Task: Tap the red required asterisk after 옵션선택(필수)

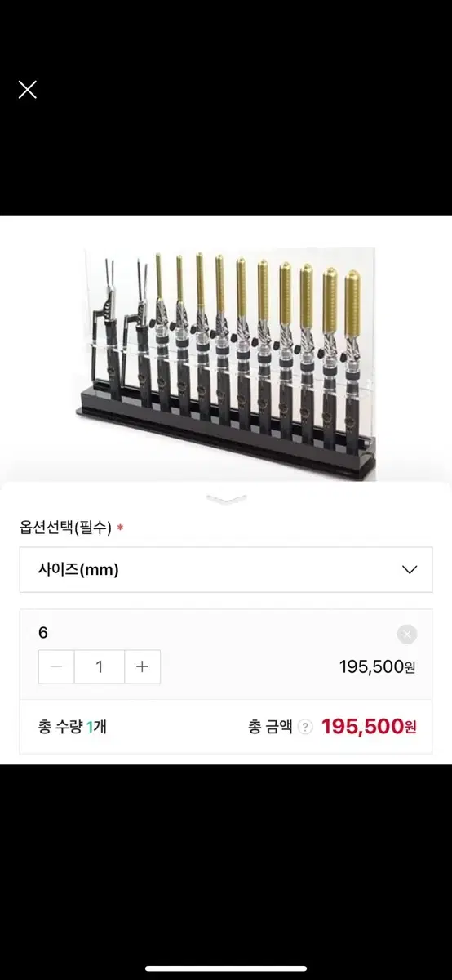Action: [x=120, y=528]
